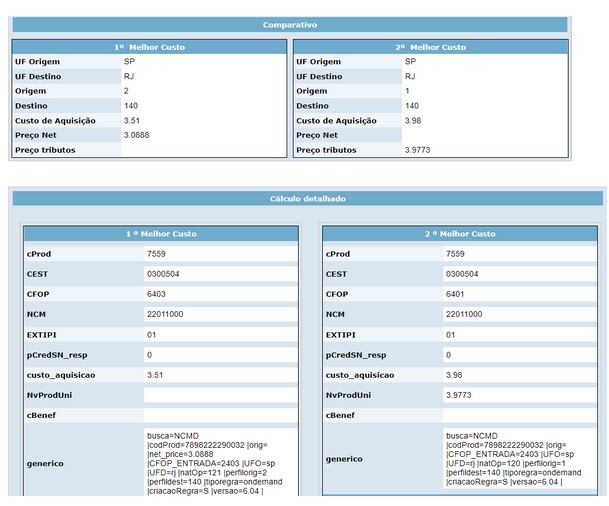This screenshot has width=609, height=506.
Task: Click Origem value 1 in second comparison
Action: tap(407, 91)
